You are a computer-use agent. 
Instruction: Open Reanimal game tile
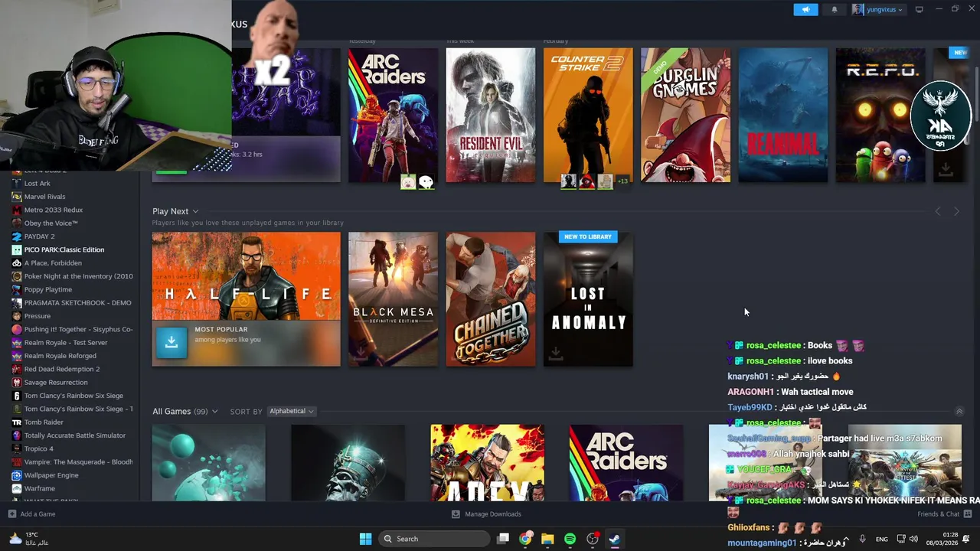pos(783,116)
